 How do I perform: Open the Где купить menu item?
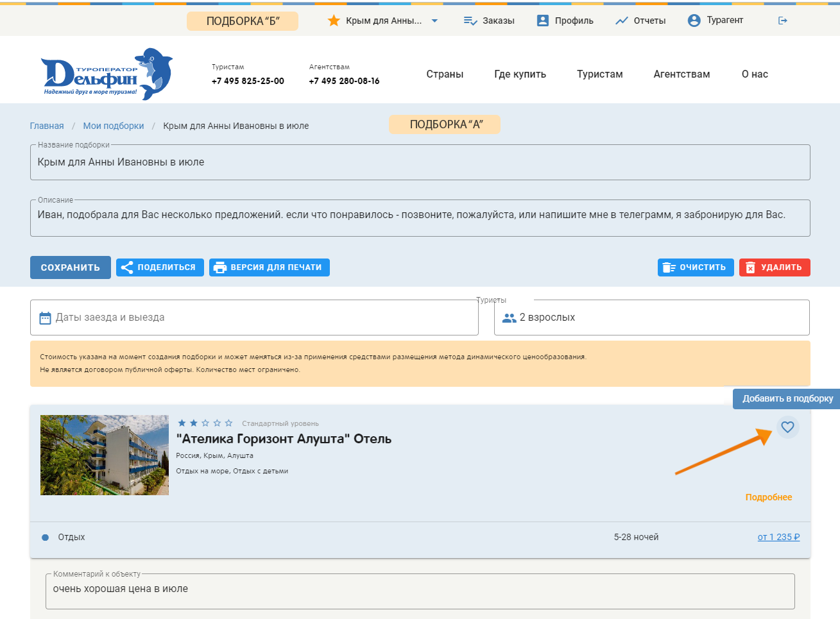click(x=520, y=74)
